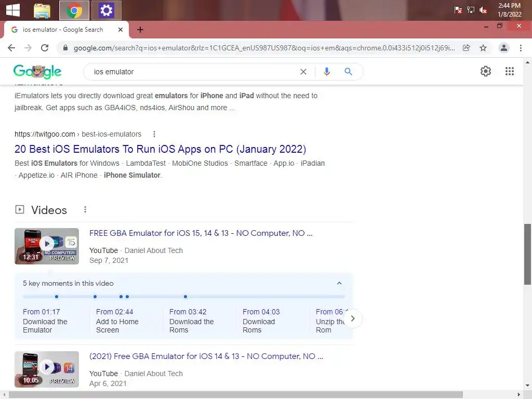Select the ios emulator - Google Search tab
The image size is (532, 399).
click(66, 30)
